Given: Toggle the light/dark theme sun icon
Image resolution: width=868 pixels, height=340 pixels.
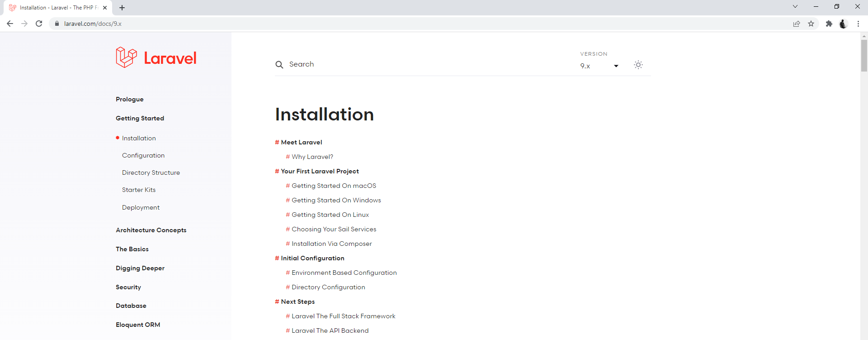Looking at the screenshot, I should (x=638, y=65).
